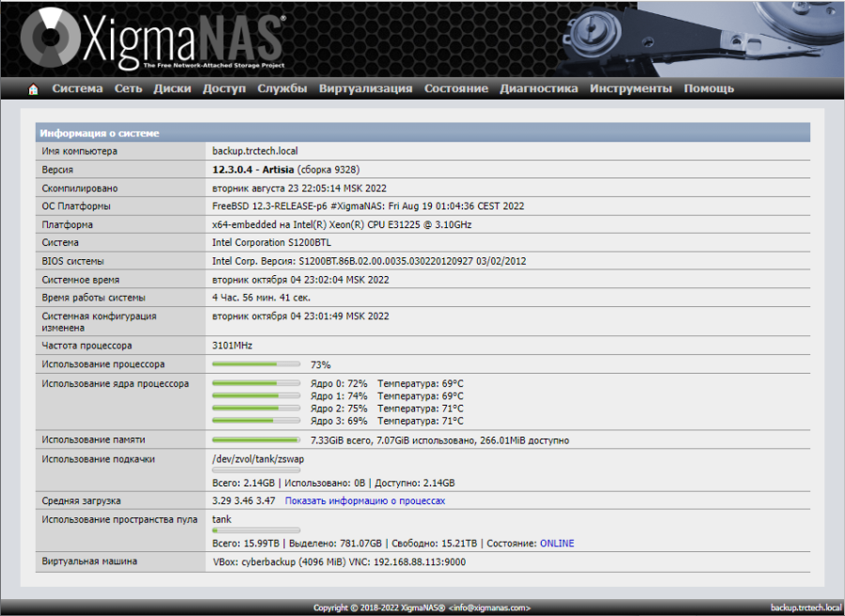This screenshot has height=616, width=845.
Task: Open the Сеть menu
Action: point(128,88)
